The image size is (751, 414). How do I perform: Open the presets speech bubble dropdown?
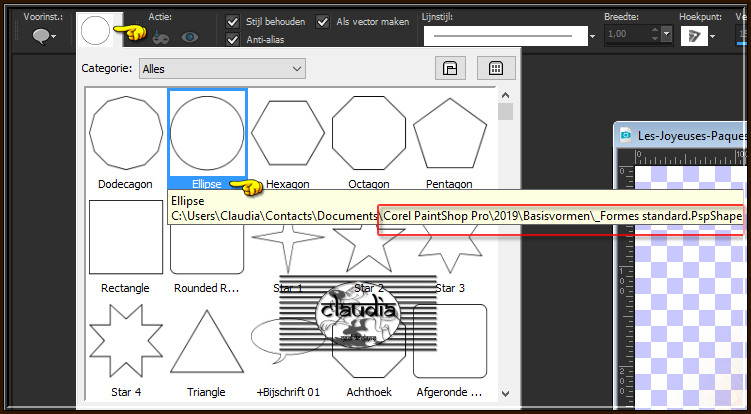[x=44, y=37]
